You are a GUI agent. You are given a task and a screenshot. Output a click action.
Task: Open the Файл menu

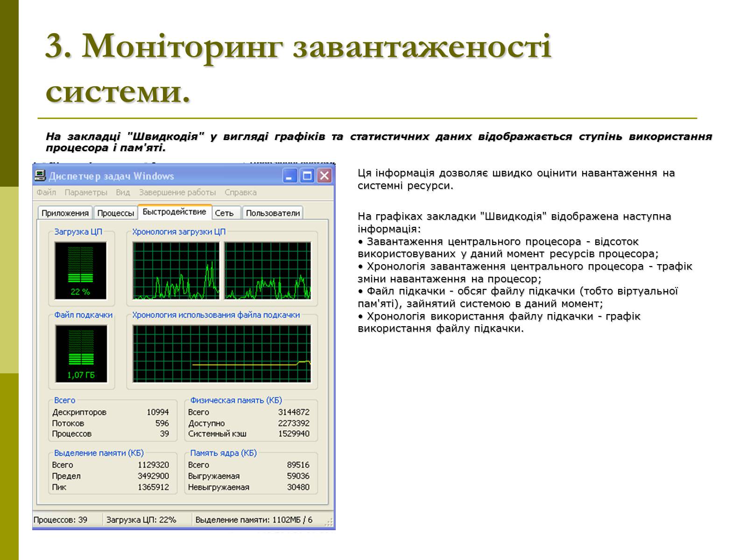pos(46,192)
